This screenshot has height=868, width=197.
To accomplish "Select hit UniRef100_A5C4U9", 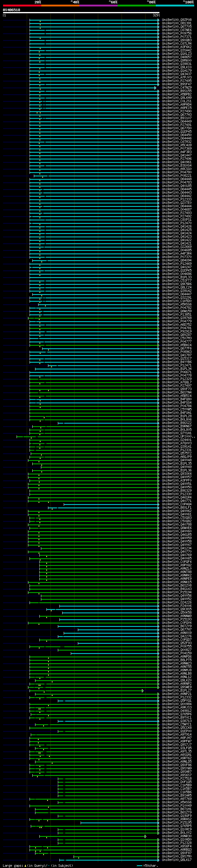I will click(177, 145).
